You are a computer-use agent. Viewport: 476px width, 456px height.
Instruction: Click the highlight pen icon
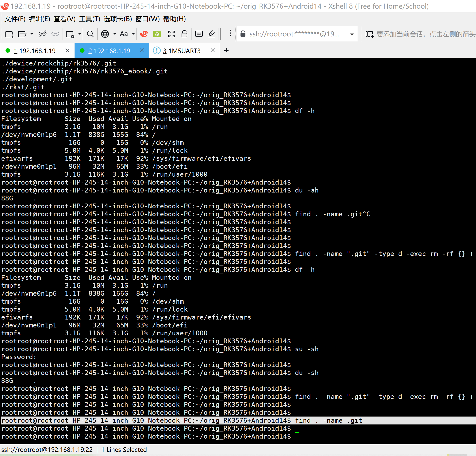pos(212,34)
